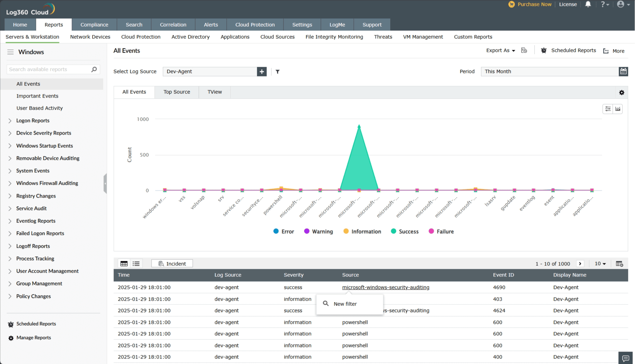This screenshot has height=364, width=635.
Task: Click the License link
Action: (568, 4)
